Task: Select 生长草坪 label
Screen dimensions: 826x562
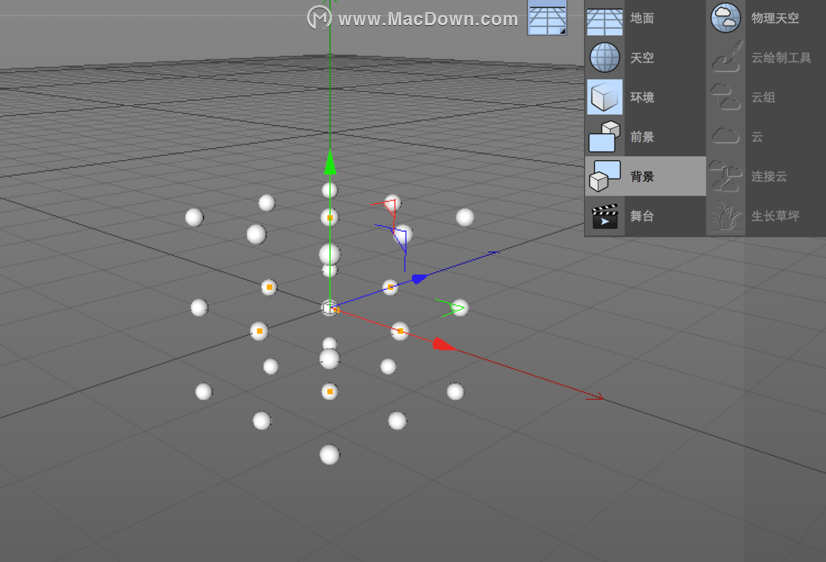Action: coord(775,216)
